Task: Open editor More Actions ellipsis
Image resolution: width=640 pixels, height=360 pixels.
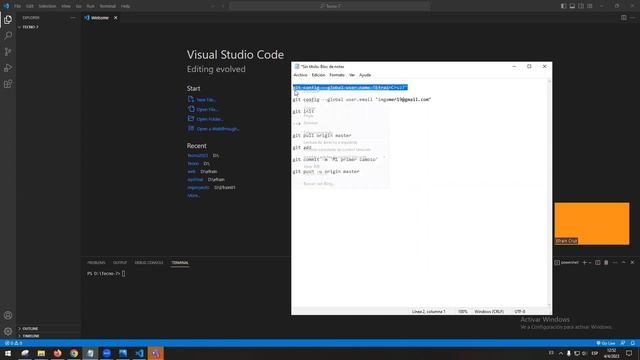Action: 632,18
